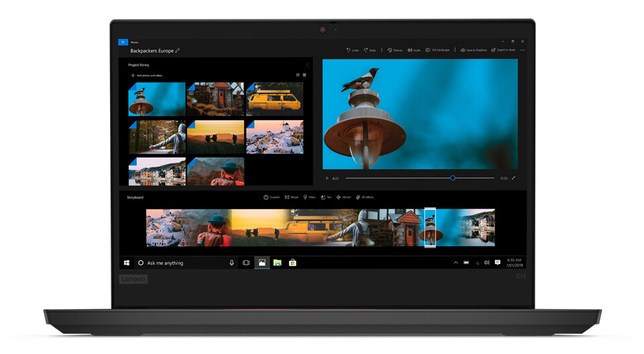Viewport: 644px width, 354px height.
Task: Select the yellow van library thumbnail
Action: pyautogui.click(x=275, y=99)
